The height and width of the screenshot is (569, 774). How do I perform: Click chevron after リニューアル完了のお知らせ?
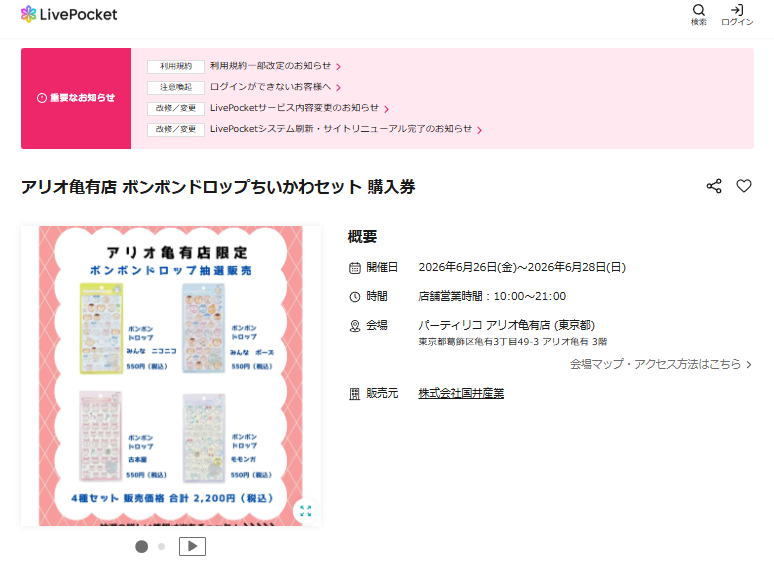pyautogui.click(x=479, y=130)
